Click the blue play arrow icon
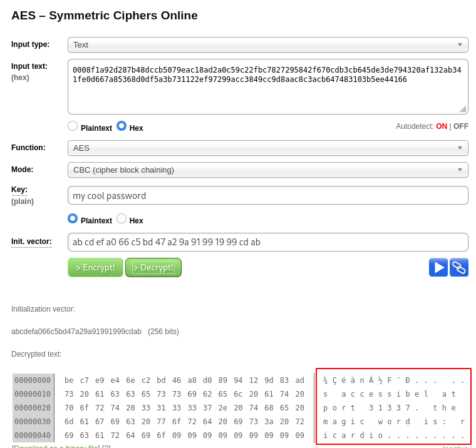 pos(438,267)
